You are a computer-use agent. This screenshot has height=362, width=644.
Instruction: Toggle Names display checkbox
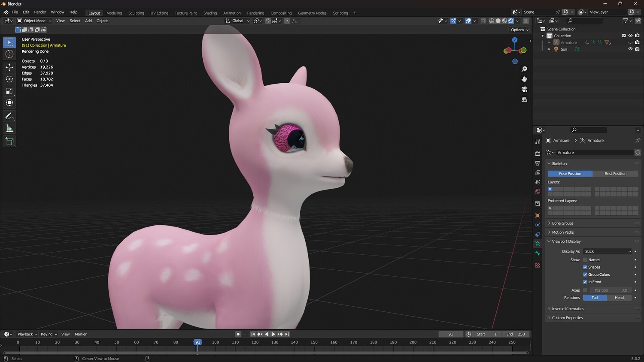(585, 260)
